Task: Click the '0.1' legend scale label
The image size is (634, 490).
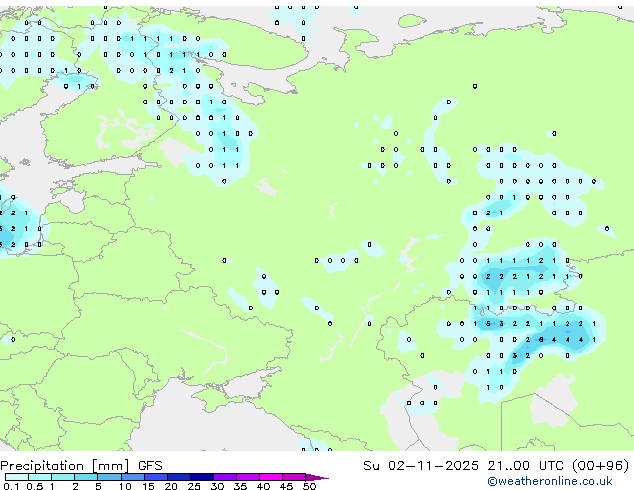Action: [11, 486]
